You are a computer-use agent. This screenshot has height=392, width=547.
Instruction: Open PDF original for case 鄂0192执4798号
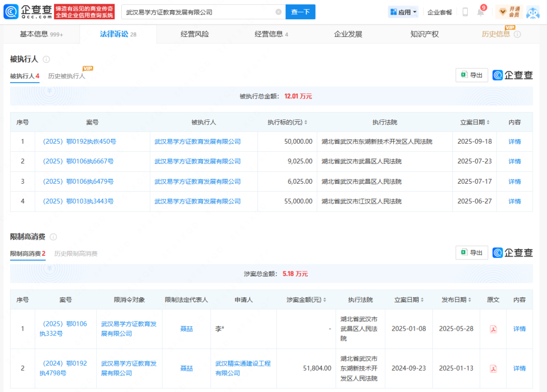(494, 369)
